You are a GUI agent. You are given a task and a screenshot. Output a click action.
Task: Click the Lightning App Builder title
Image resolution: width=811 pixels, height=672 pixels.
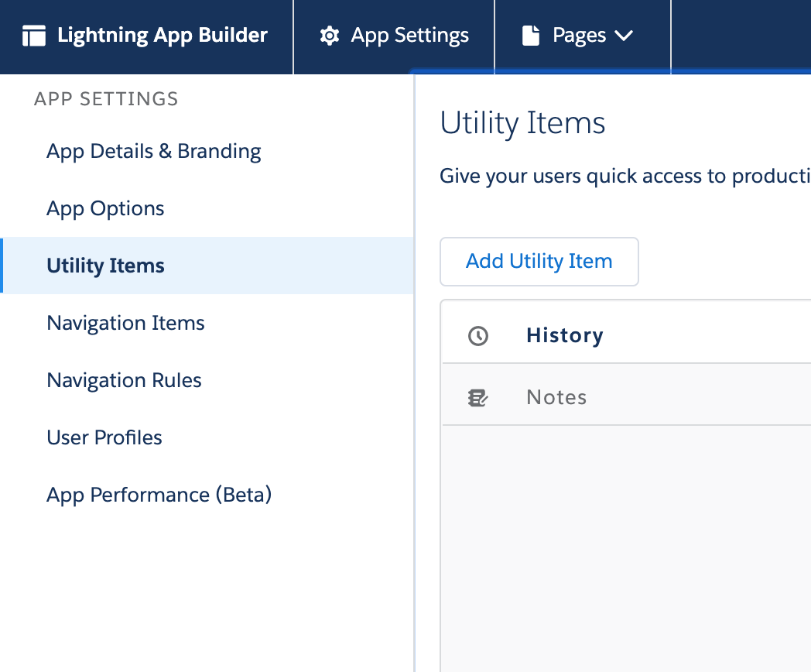point(163,36)
